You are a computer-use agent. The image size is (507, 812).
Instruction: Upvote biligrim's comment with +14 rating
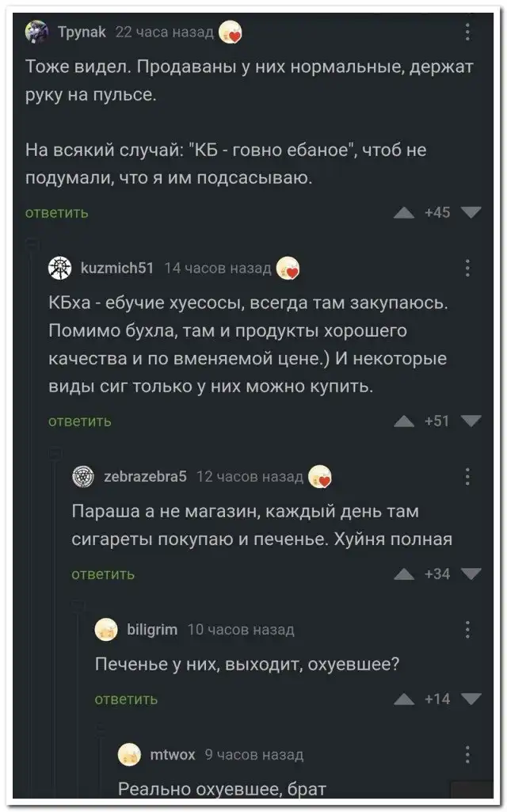(404, 699)
